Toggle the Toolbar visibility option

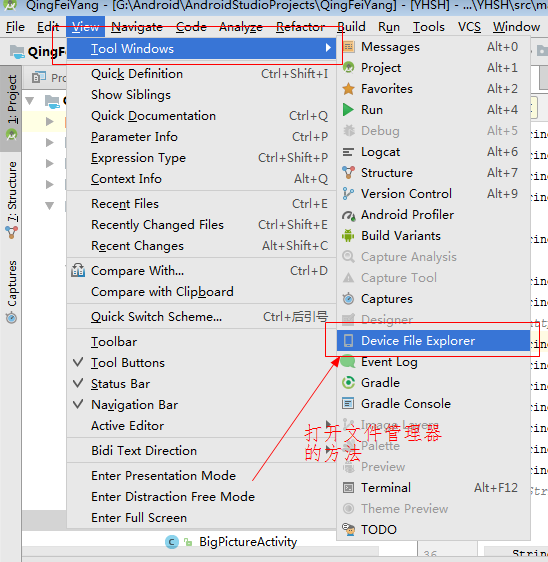point(201,342)
